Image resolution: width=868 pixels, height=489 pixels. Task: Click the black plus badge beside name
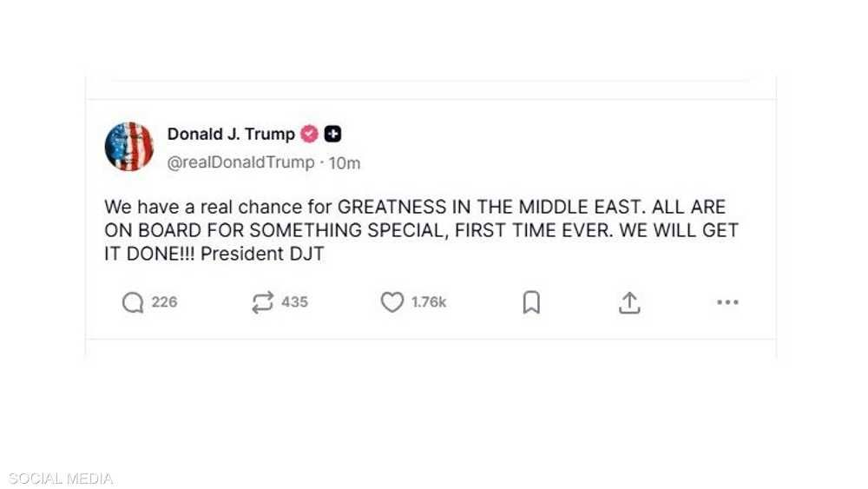[x=332, y=134]
